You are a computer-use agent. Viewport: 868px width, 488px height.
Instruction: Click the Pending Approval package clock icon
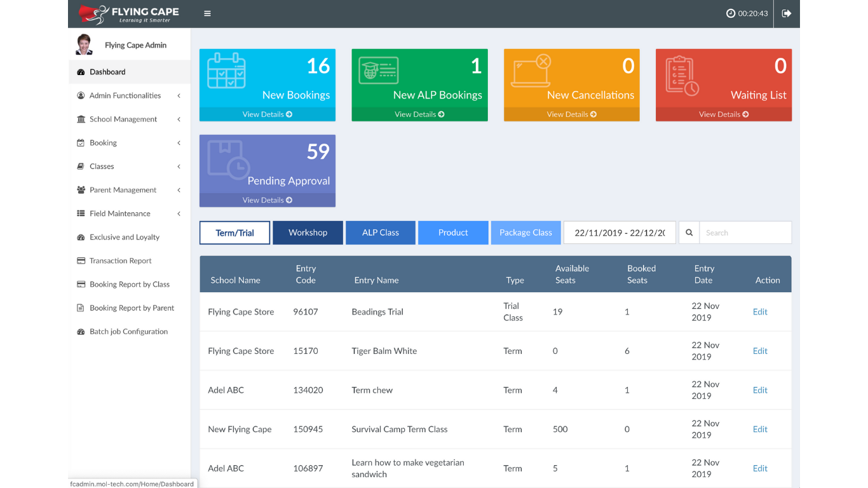click(x=229, y=159)
